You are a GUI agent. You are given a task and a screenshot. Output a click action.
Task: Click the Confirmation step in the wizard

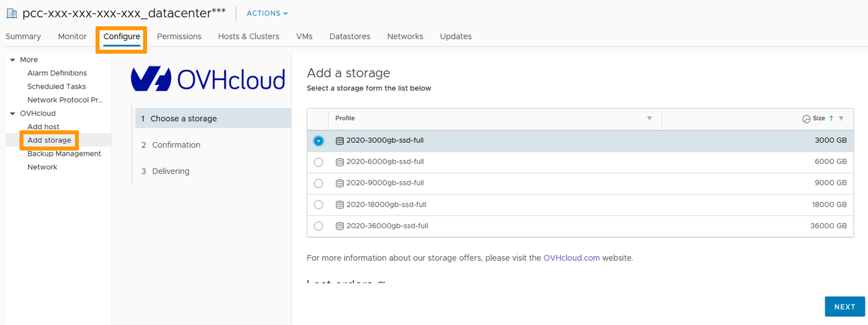176,145
